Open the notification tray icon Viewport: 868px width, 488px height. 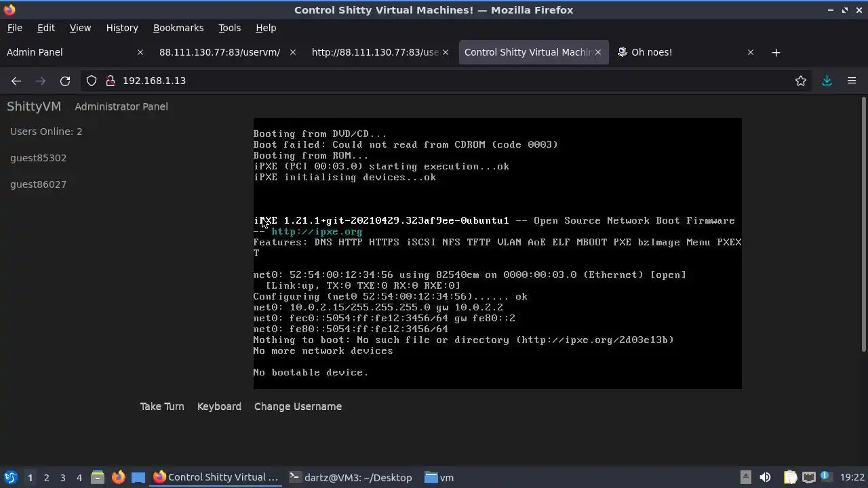tap(827, 478)
